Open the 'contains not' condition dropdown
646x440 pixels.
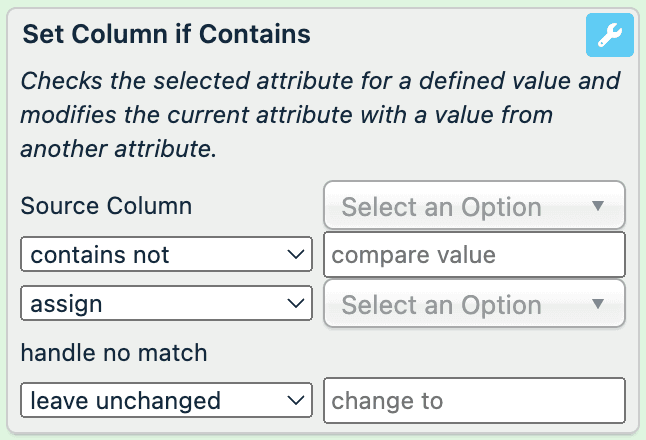(165, 255)
